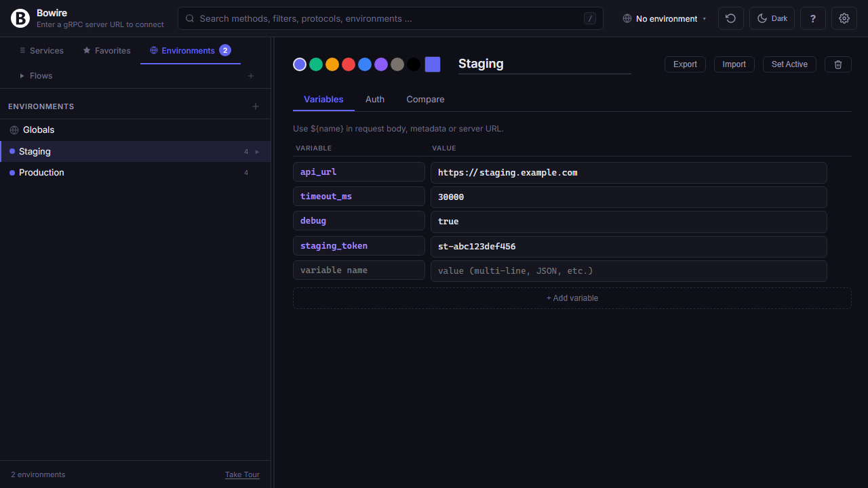Pick the indigo color swatch
This screenshot has width=868, height=488.
[300, 64]
